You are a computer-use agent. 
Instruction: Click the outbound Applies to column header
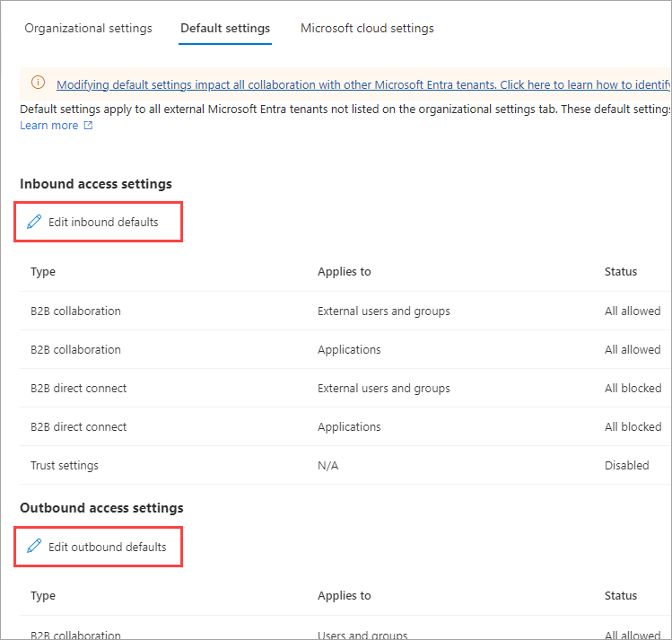[344, 595]
